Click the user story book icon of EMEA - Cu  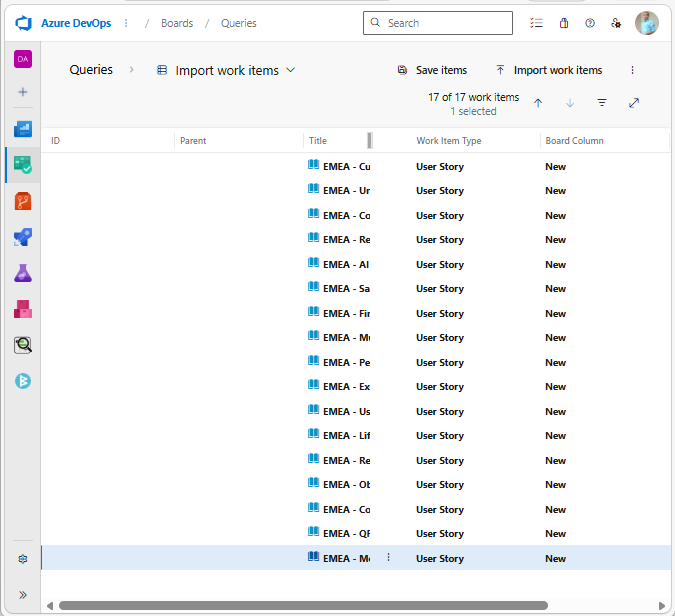tap(313, 164)
